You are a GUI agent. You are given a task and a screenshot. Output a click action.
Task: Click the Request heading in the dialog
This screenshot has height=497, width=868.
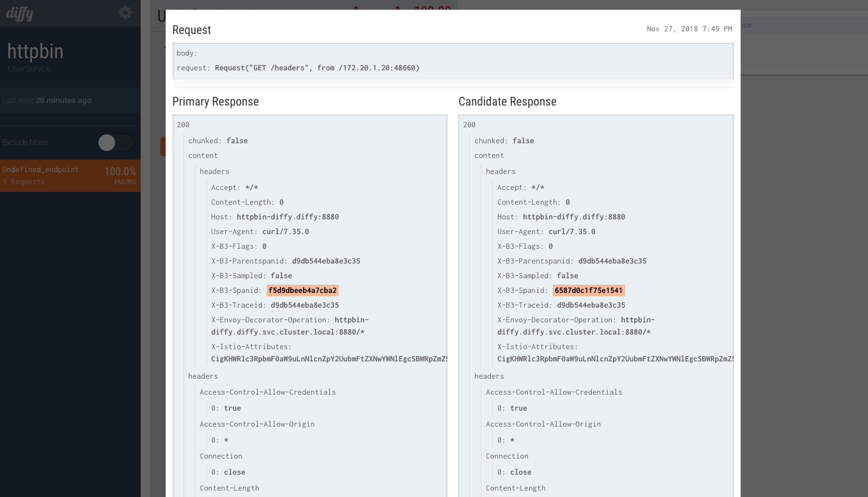tap(192, 30)
